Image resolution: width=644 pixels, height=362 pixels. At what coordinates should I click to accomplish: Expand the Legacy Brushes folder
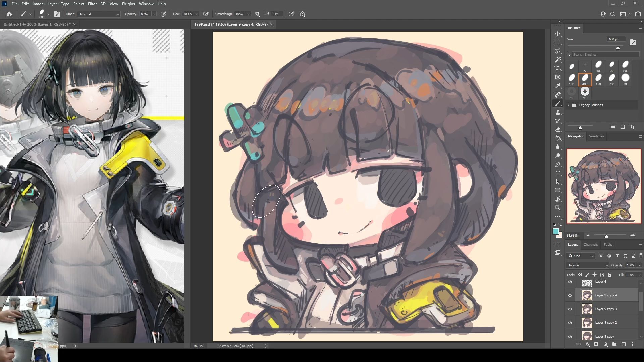point(569,105)
